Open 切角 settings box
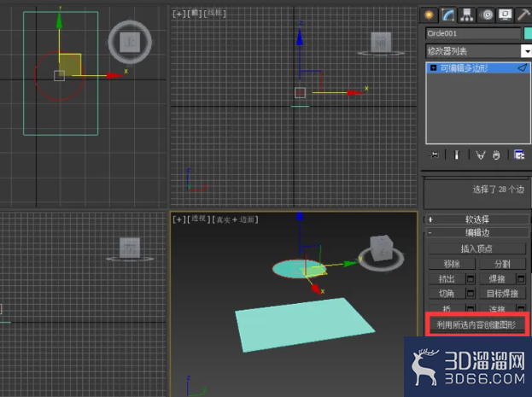Image resolution: width=532 pixels, height=397 pixels. [x=471, y=293]
